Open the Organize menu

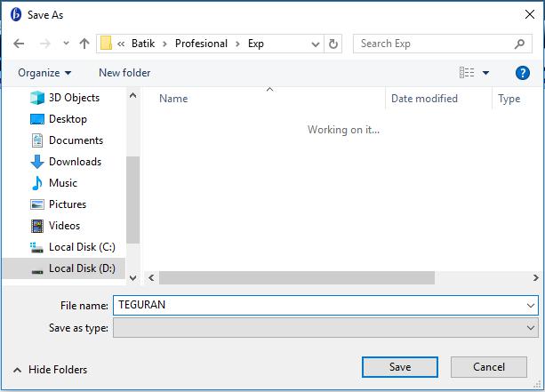tap(44, 73)
